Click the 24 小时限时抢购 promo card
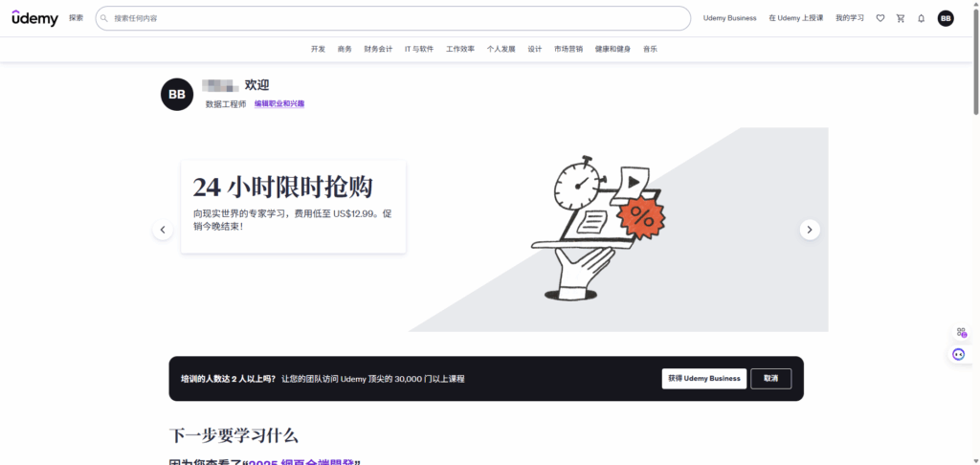The width and height of the screenshot is (980, 465). pyautogui.click(x=293, y=207)
